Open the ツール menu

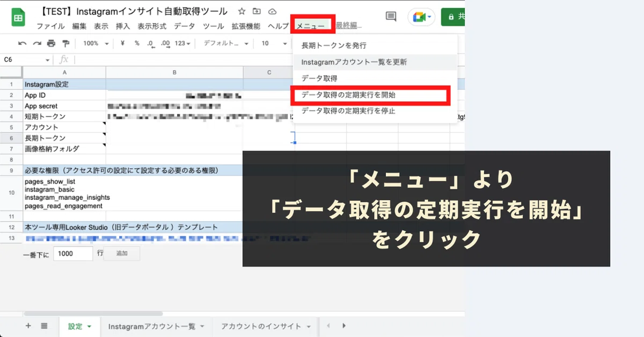tap(214, 26)
